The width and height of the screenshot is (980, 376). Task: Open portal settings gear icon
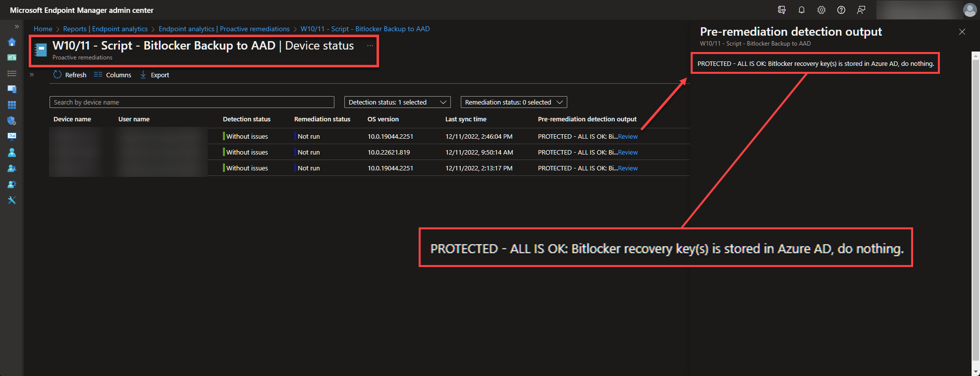tap(821, 10)
